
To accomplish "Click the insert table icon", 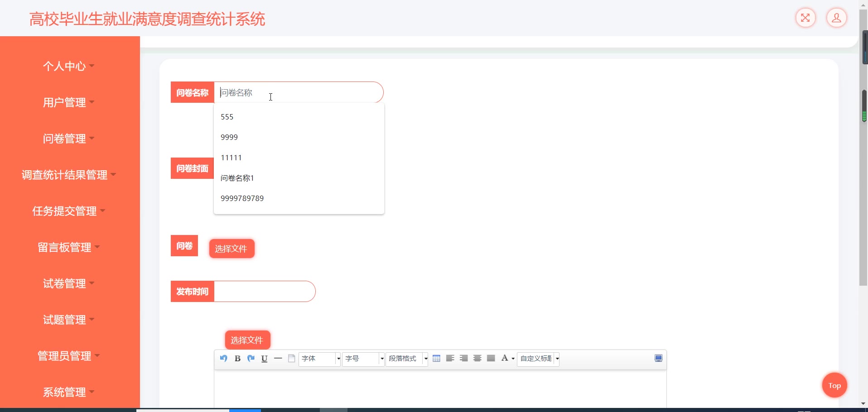I will point(437,359).
